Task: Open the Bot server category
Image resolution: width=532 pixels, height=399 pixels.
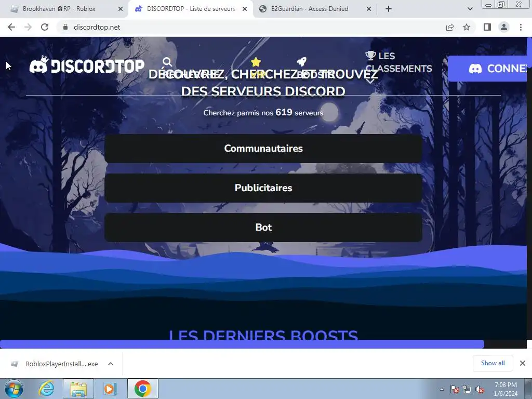Action: point(263,228)
